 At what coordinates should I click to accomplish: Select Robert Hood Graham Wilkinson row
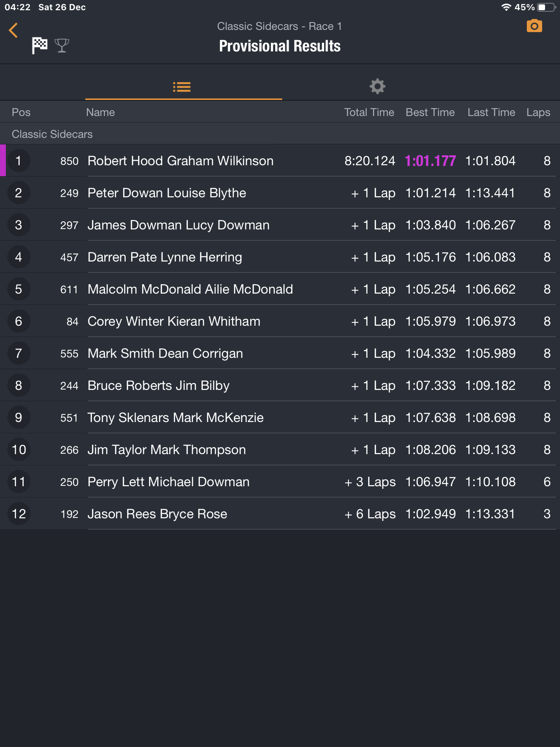click(x=180, y=161)
